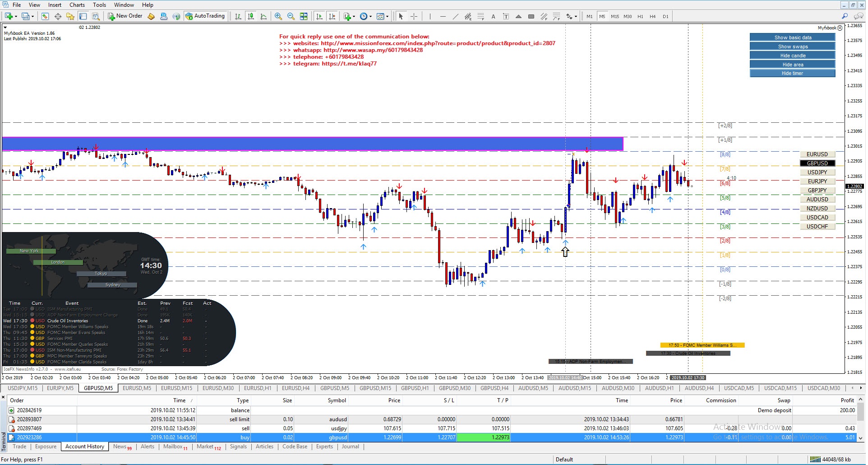
Task: Switch timeframe to M15
Action: tap(614, 16)
